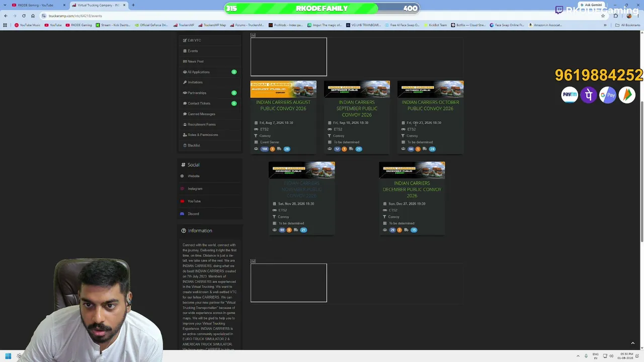Click 'Event Server' on the August convoy card
Image resolution: width=644 pixels, height=362 pixels.
pyautogui.click(x=270, y=142)
